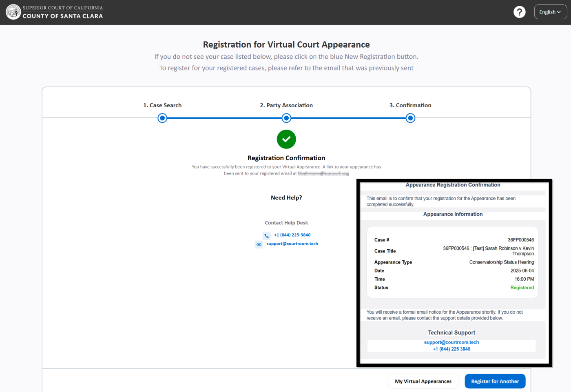Select the Case Search step marker
The image size is (571, 392).
(162, 118)
